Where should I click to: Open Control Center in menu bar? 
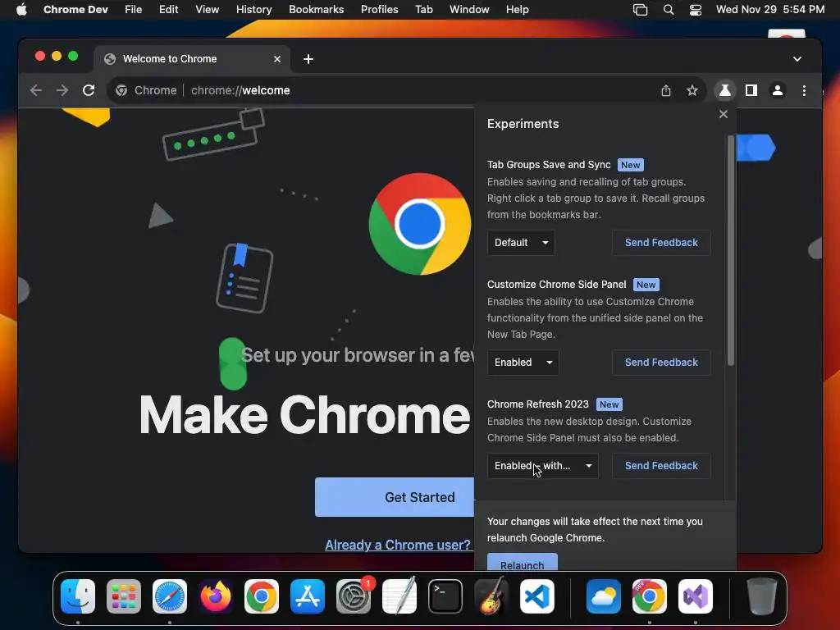point(696,9)
